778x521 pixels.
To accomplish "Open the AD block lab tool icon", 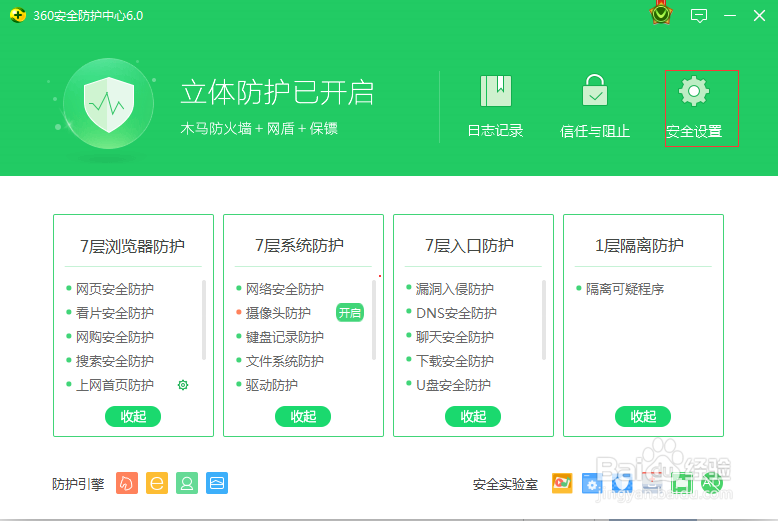I will click(712, 483).
